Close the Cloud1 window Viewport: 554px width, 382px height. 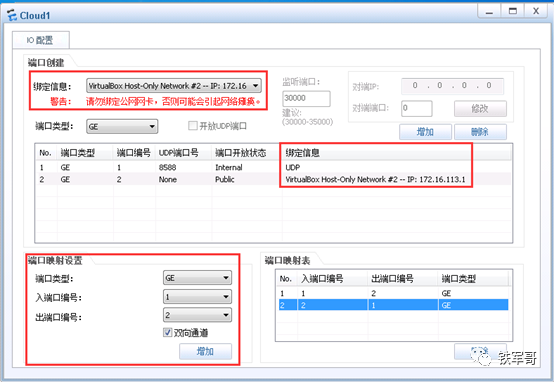pyautogui.click(x=536, y=12)
